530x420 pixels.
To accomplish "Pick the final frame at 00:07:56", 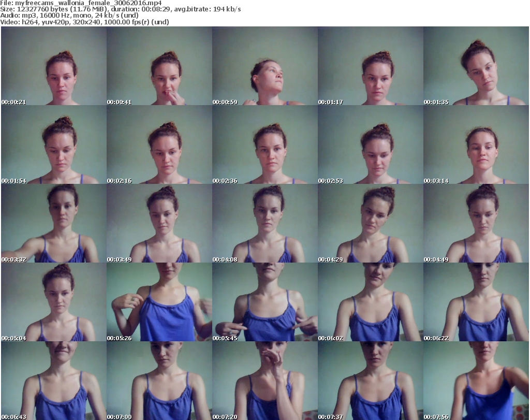I will pyautogui.click(x=476, y=381).
